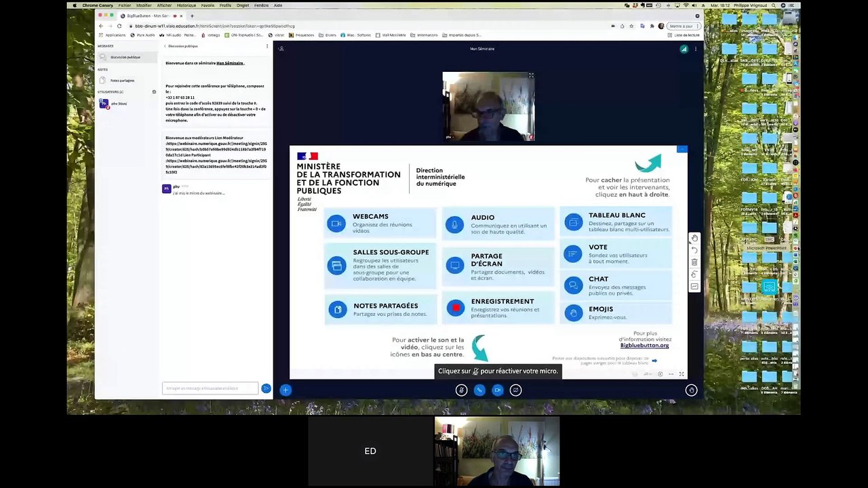Image resolution: width=868 pixels, height=488 pixels.
Task: Open public chat options menu
Action: (267, 46)
